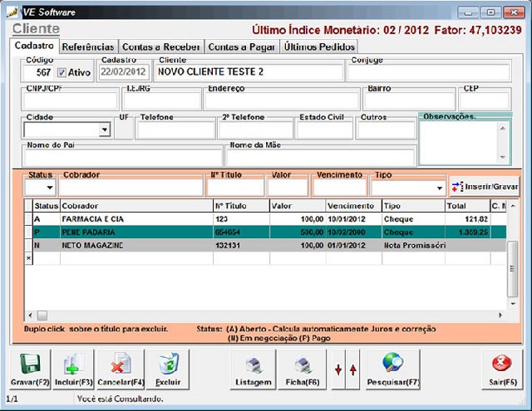Screen dimensions: 532x411
Task: Click the Endereço input field
Action: coord(282,100)
